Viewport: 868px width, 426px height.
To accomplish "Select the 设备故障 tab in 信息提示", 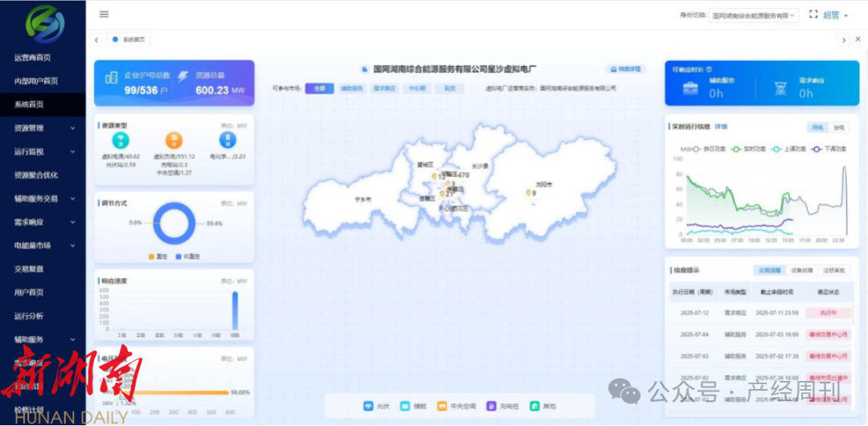I will tap(802, 271).
